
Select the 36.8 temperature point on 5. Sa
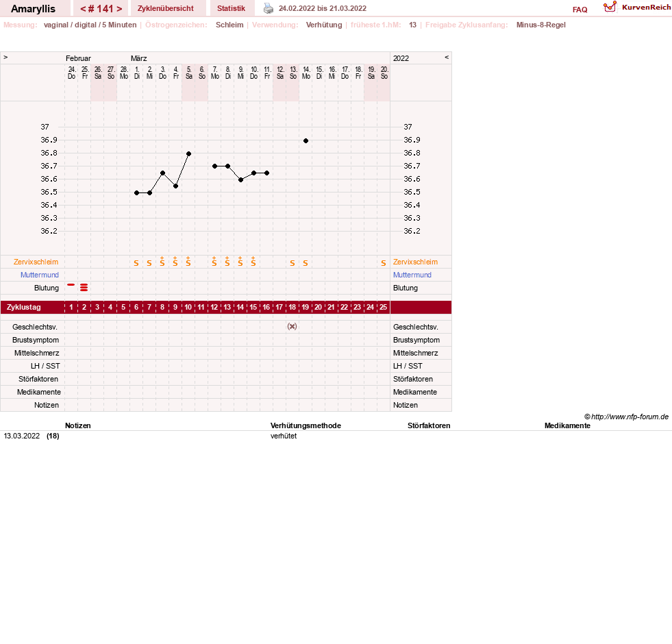pyautogui.click(x=188, y=153)
